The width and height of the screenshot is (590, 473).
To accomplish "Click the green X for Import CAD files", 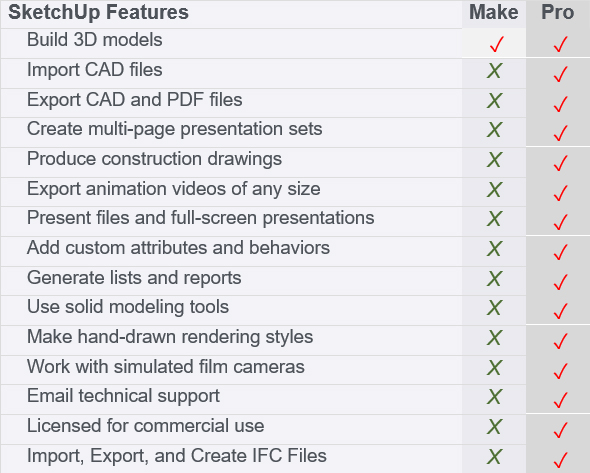I will [x=494, y=71].
